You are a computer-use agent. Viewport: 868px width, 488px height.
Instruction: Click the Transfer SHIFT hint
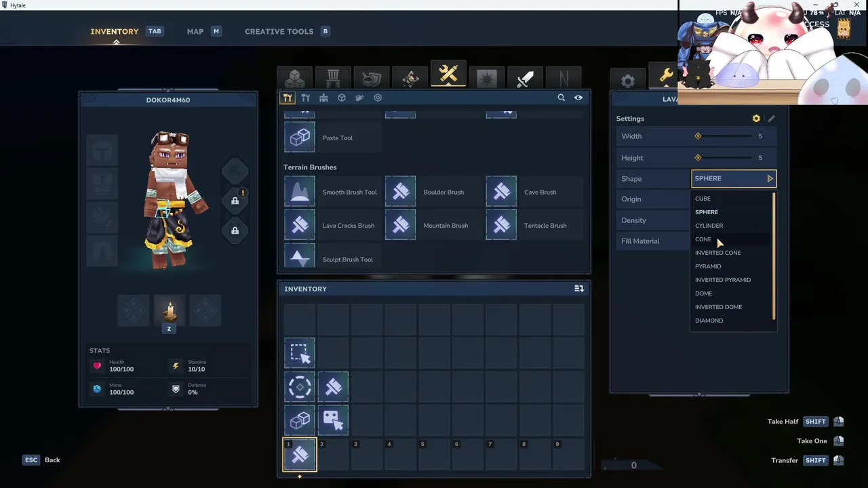pos(808,460)
